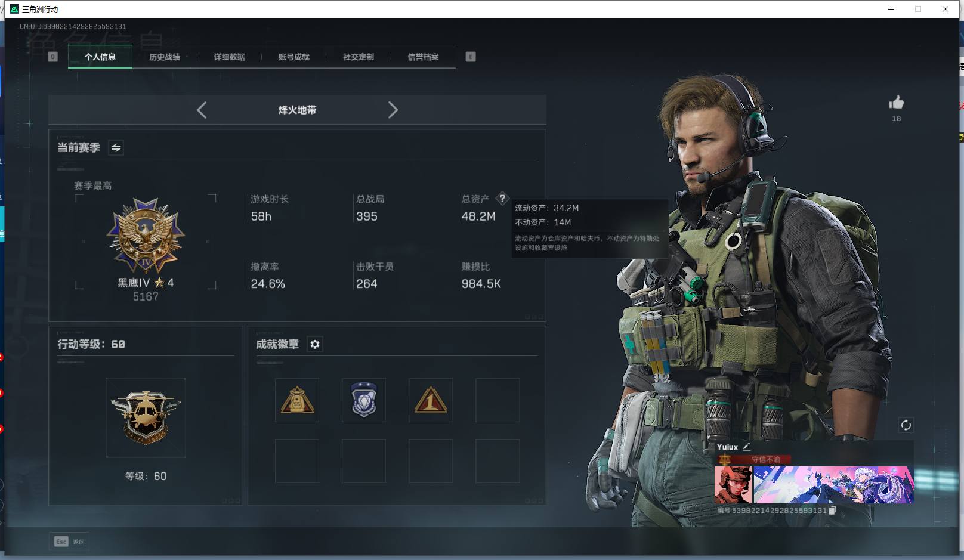Open the 账号成就 tab
Image resolution: width=964 pixels, height=560 pixels.
[293, 57]
